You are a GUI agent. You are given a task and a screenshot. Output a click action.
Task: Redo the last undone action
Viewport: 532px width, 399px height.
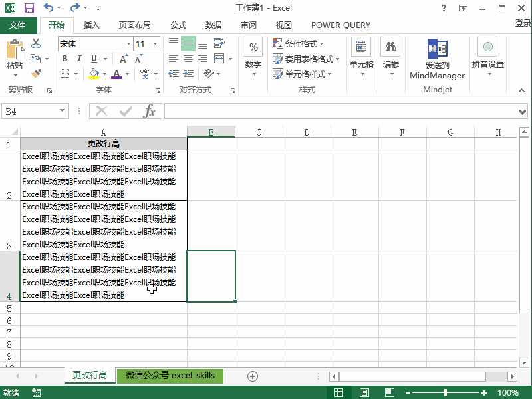pos(74,7)
